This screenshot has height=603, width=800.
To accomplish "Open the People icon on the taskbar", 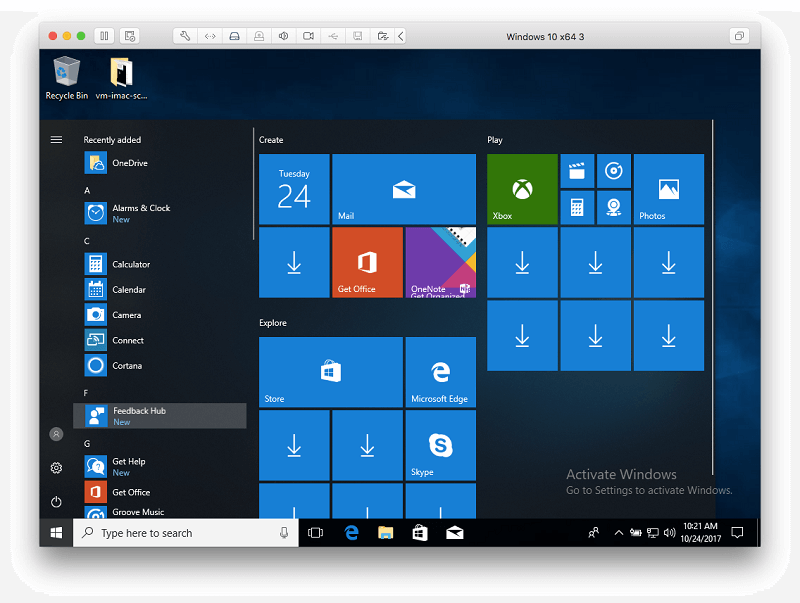I will (593, 533).
